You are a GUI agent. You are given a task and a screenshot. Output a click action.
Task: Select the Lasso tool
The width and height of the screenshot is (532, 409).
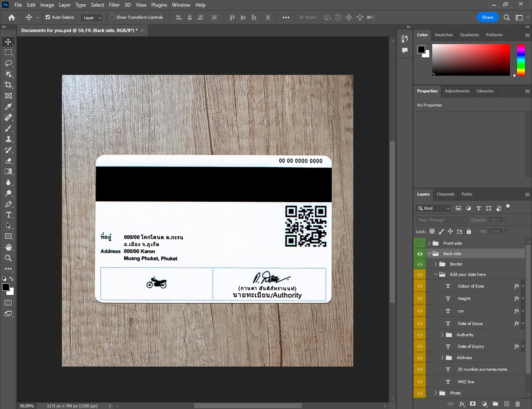tap(8, 63)
